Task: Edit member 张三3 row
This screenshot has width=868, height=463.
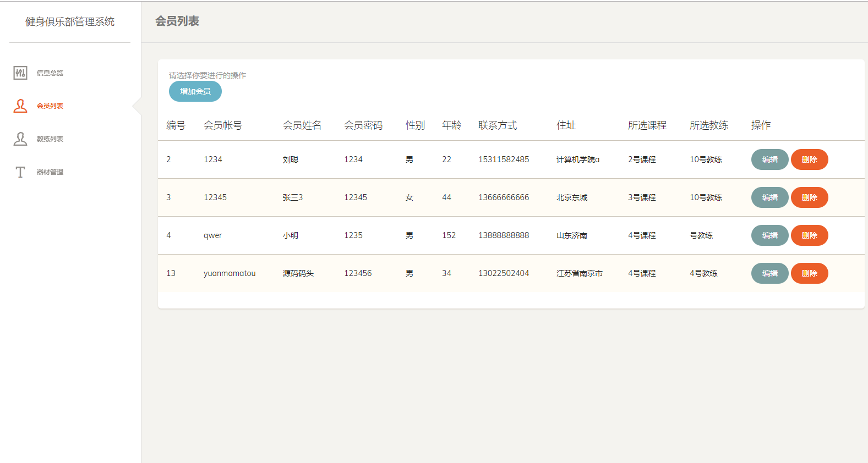Action: pyautogui.click(x=769, y=197)
